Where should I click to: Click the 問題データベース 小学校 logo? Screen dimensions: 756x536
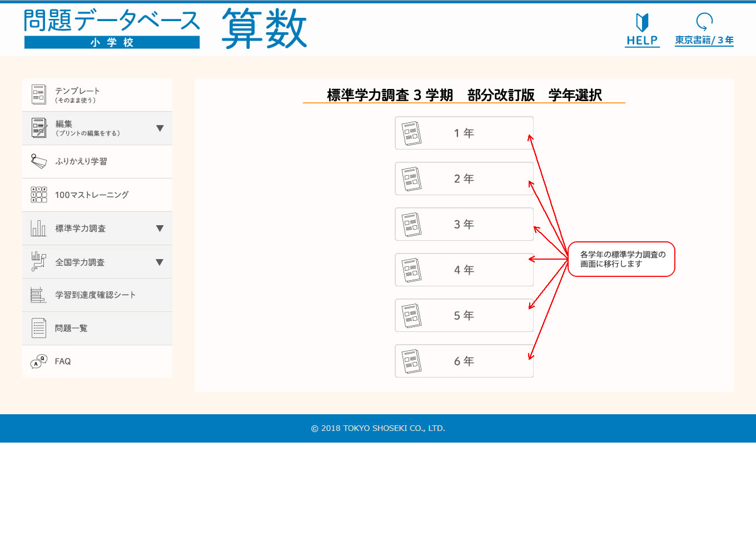pos(112,29)
